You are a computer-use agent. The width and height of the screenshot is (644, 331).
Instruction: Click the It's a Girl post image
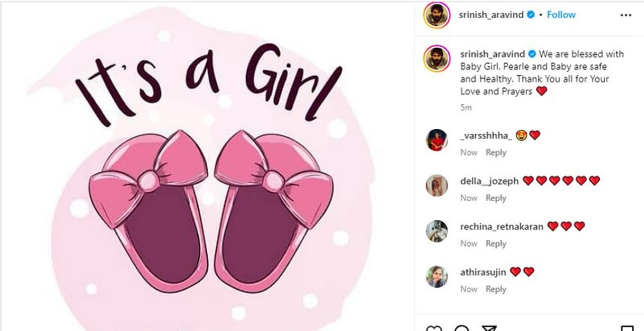(x=207, y=166)
